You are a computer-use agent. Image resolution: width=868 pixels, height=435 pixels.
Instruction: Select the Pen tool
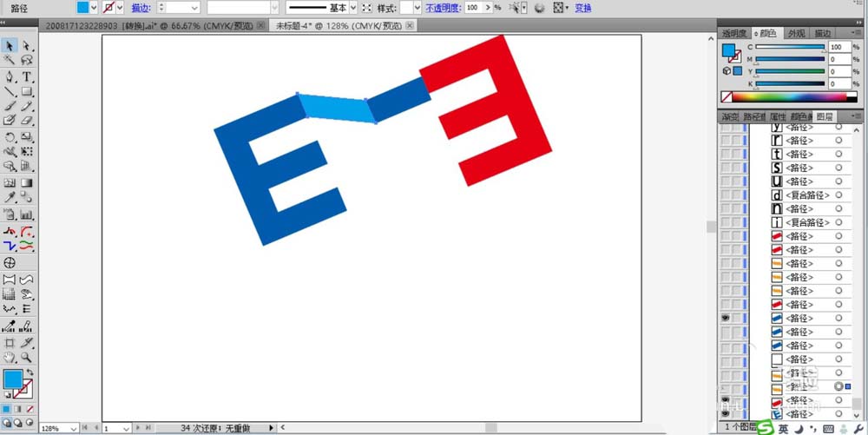10,77
